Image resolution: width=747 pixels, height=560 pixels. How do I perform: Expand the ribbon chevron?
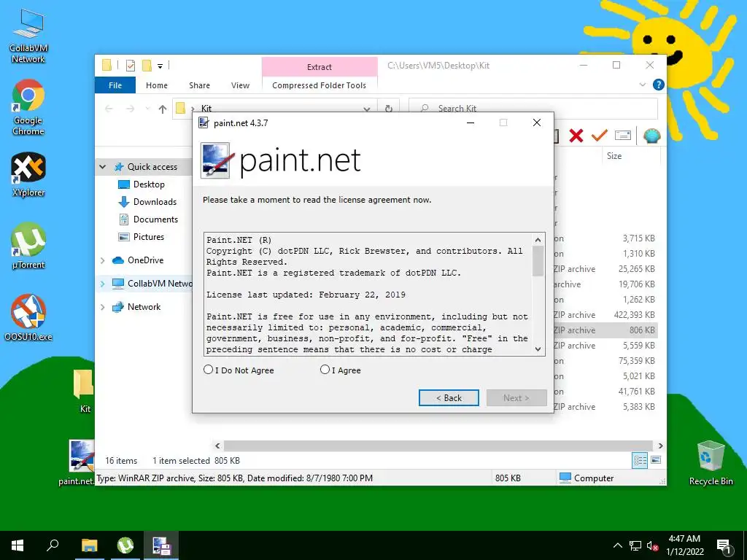tap(642, 85)
